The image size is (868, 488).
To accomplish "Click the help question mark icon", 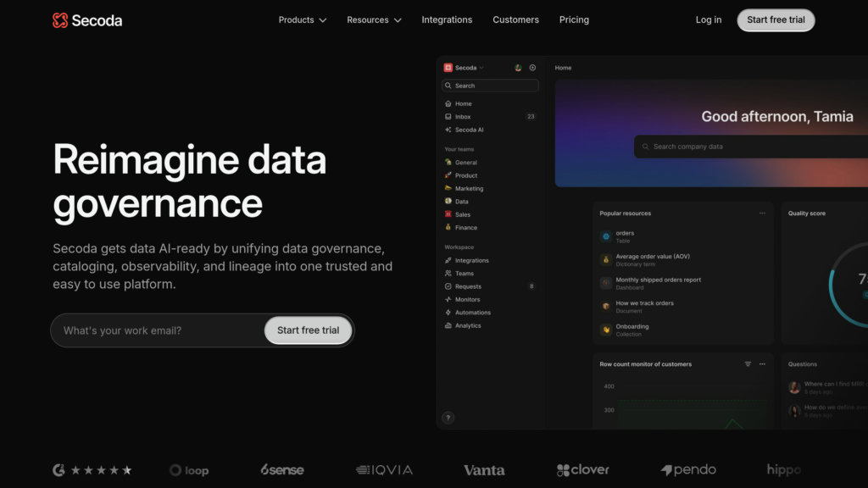I will tap(448, 418).
